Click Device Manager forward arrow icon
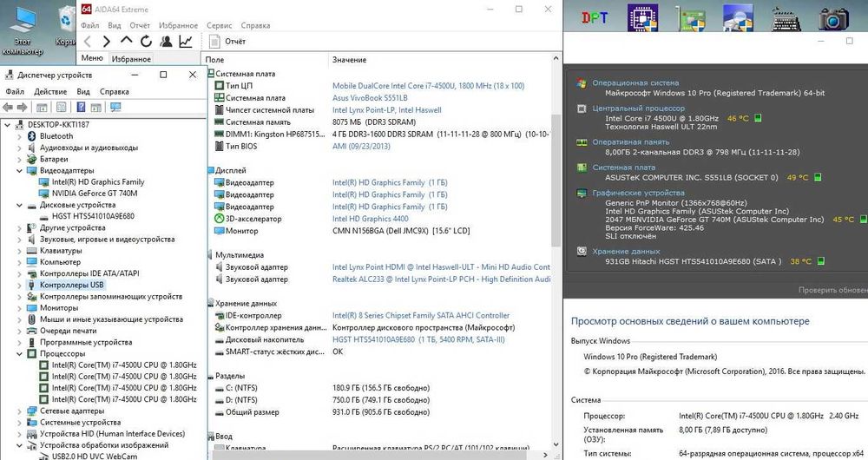The width and height of the screenshot is (868, 460). [23, 108]
